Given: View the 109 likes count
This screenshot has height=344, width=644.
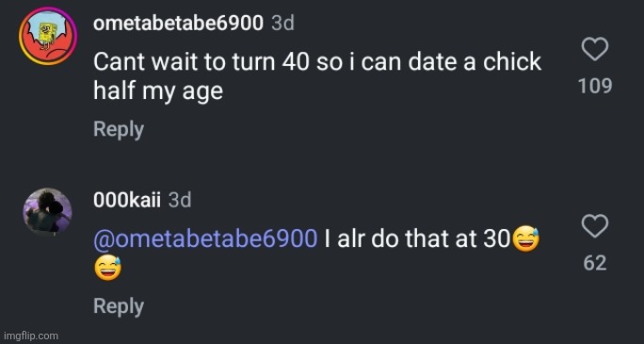Looking at the screenshot, I should tap(595, 87).
